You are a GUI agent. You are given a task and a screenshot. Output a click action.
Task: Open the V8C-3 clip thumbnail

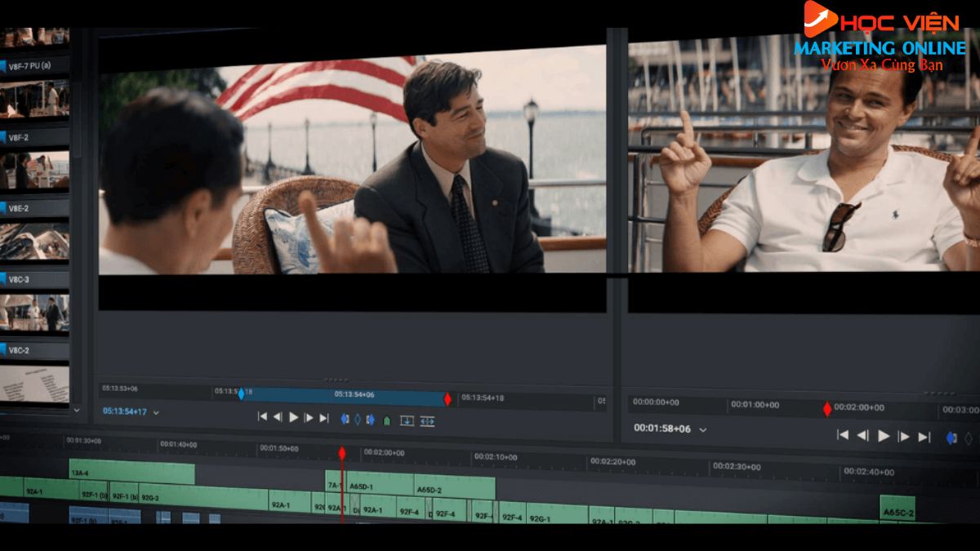(34, 313)
